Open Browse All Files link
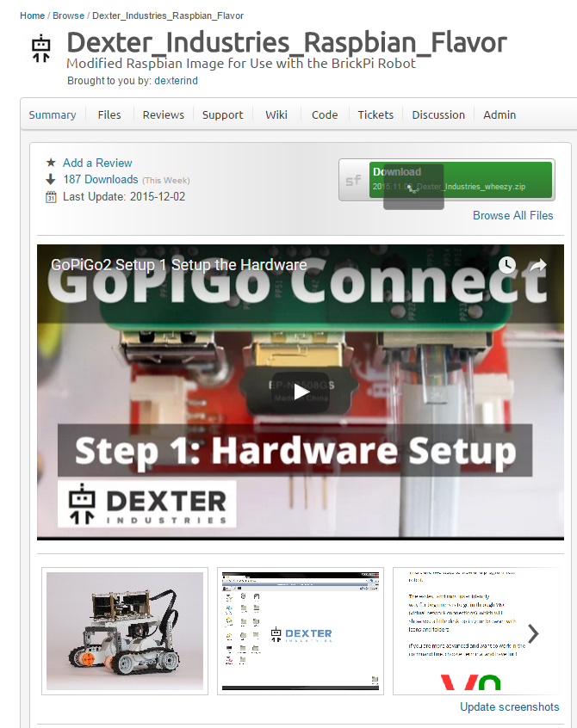 pos(513,215)
